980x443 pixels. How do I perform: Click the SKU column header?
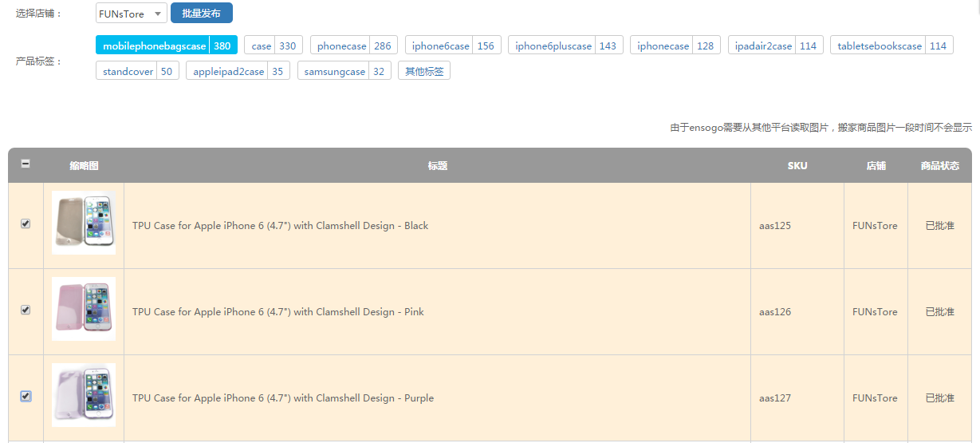(x=797, y=166)
